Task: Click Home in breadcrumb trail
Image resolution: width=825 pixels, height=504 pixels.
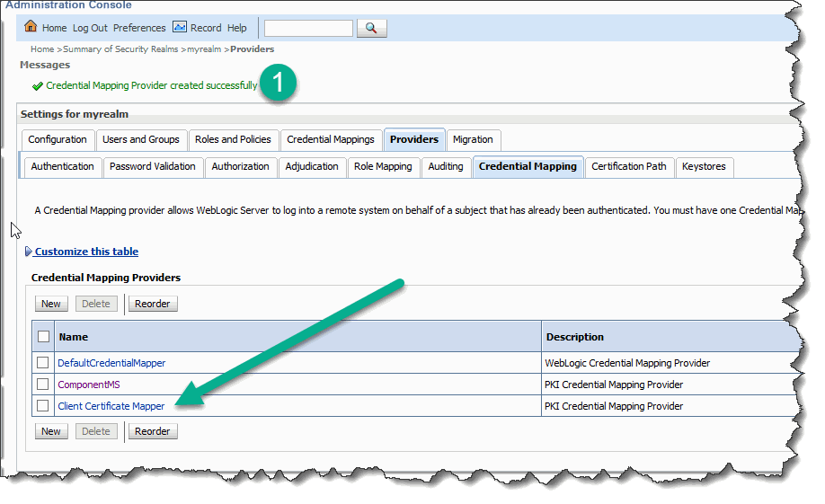Action: tap(42, 49)
